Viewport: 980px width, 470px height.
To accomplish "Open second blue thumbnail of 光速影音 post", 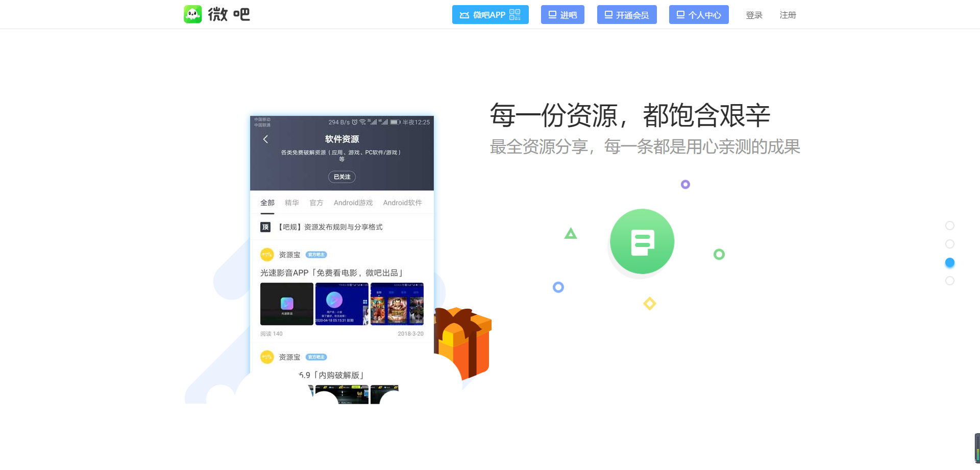I will click(x=342, y=304).
